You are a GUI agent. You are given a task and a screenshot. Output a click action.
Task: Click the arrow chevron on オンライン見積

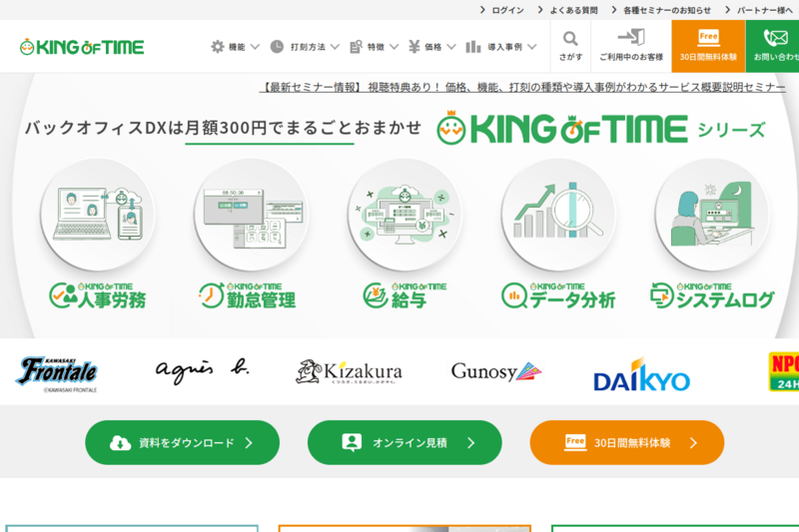pos(470,443)
